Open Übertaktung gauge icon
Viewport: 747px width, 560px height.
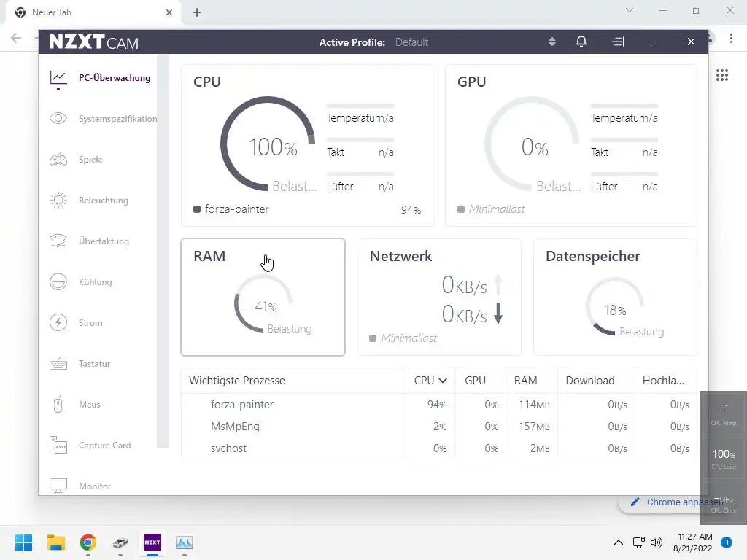(x=58, y=241)
